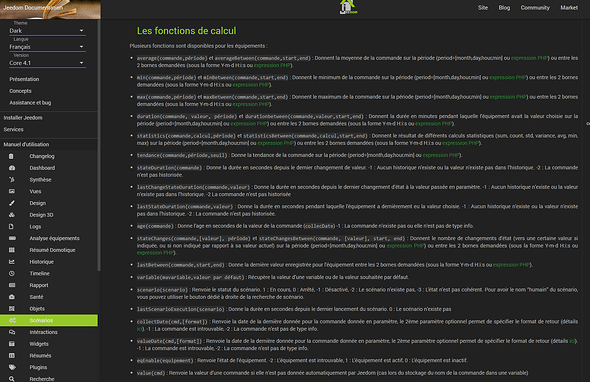The width and height of the screenshot is (590, 382).
Task: Click the Synthèse icon in sidebar
Action: pyautogui.click(x=12, y=180)
